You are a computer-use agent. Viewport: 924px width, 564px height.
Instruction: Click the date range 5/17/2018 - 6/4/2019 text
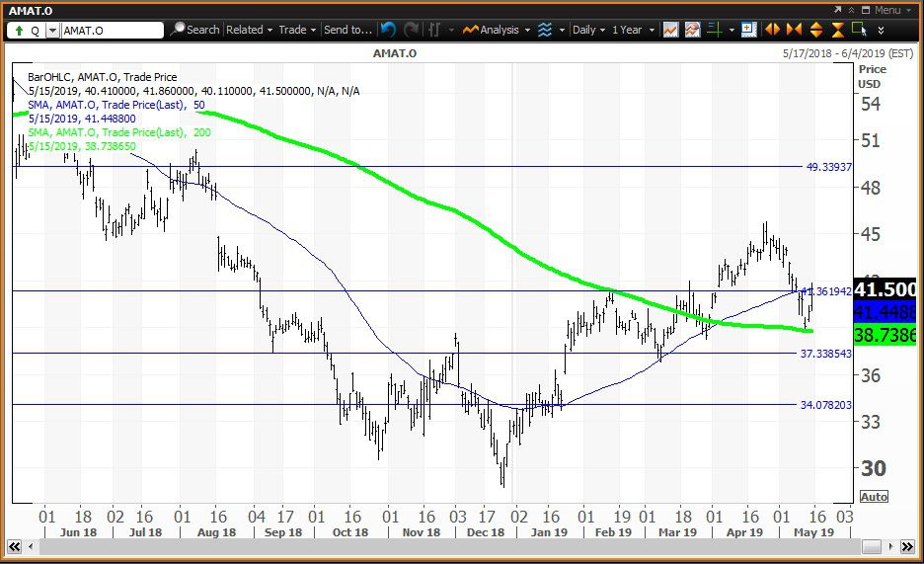(x=848, y=53)
